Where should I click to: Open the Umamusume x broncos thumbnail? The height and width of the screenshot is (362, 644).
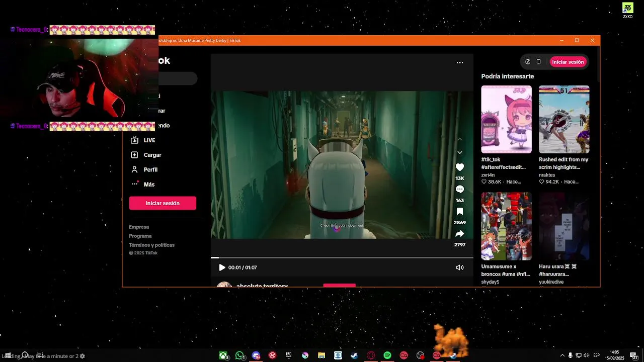click(x=506, y=226)
